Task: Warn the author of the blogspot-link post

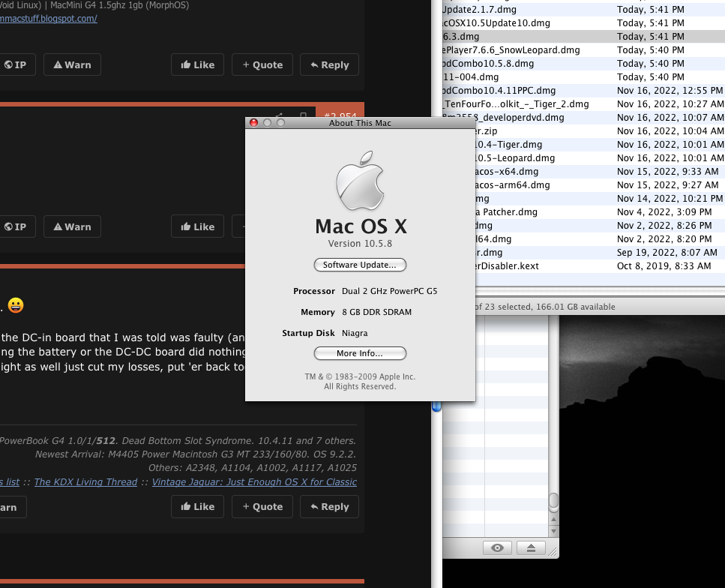Action: point(72,64)
